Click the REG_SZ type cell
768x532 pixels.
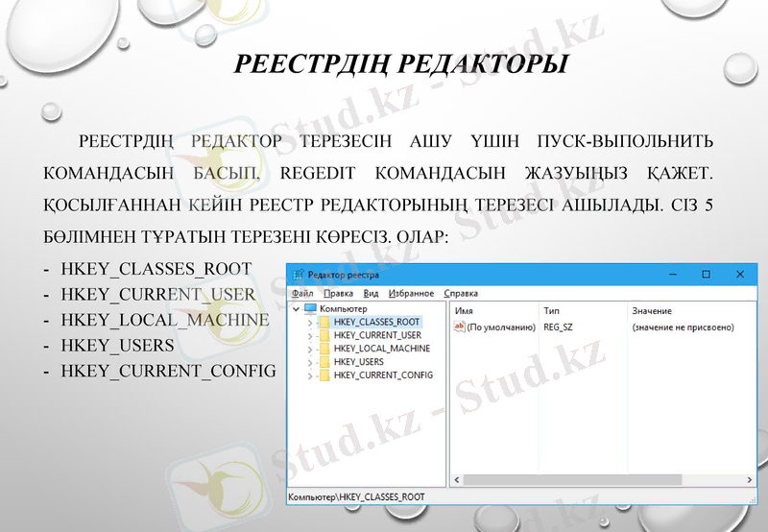[x=558, y=327]
